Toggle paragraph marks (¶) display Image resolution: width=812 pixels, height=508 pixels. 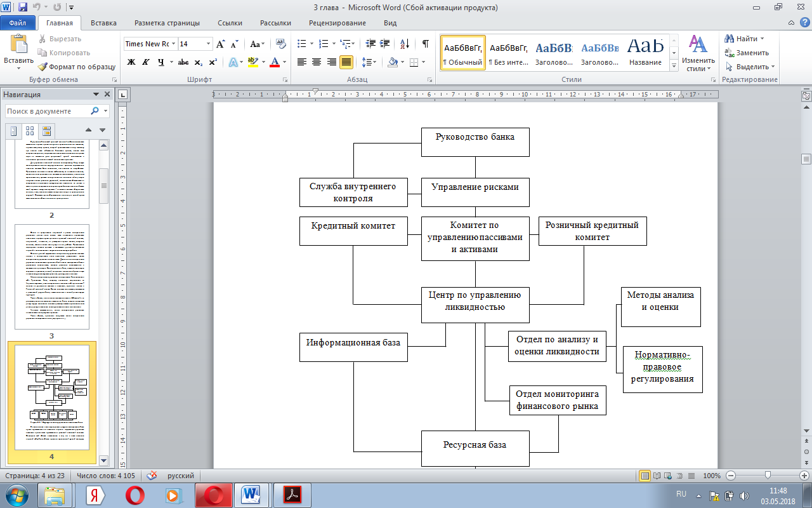(425, 44)
